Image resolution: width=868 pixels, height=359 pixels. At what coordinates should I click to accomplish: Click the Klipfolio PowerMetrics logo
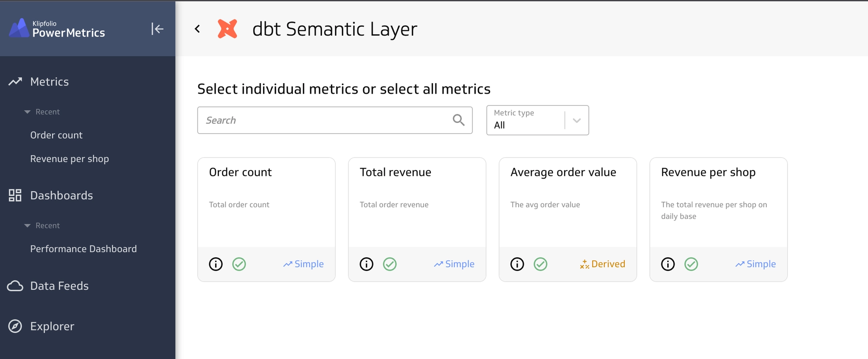point(57,28)
